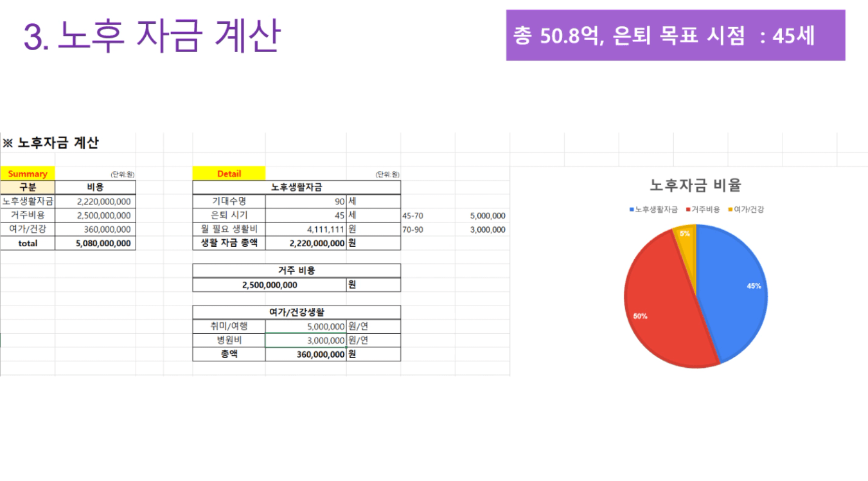Select the Summary value '2,220,000,000' beside 노후생활자금
868x481 pixels.
96,201
